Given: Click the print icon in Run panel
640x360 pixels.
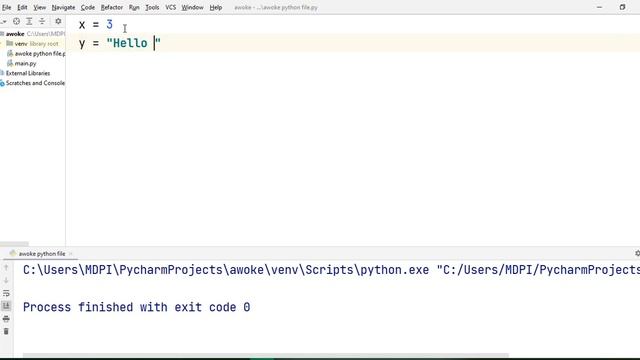Looking at the screenshot, I should [6, 318].
